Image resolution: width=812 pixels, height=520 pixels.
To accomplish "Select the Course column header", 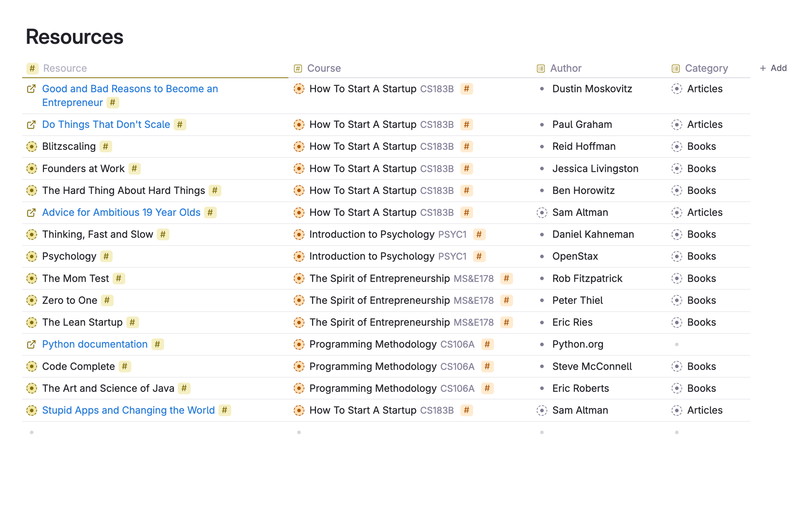I will (x=324, y=68).
